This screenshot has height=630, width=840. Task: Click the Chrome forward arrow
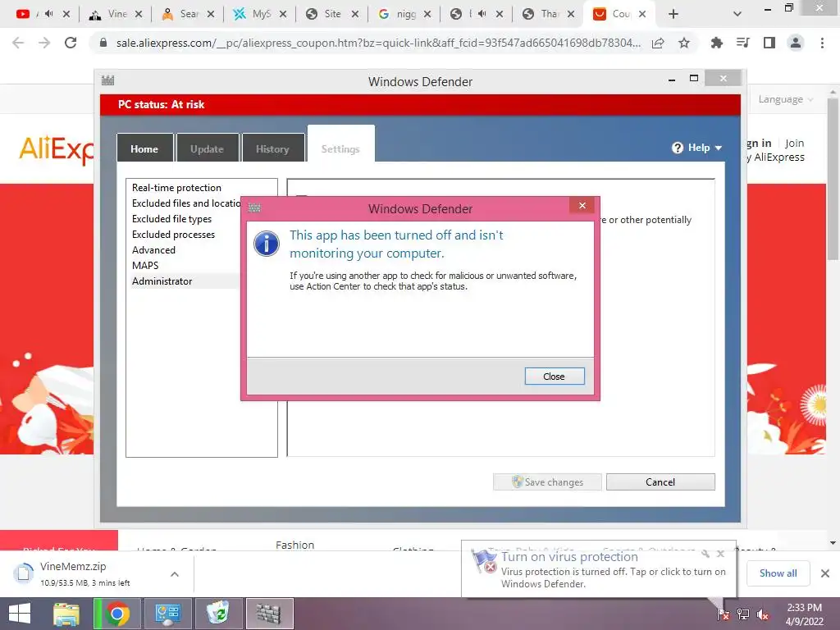pos(44,43)
